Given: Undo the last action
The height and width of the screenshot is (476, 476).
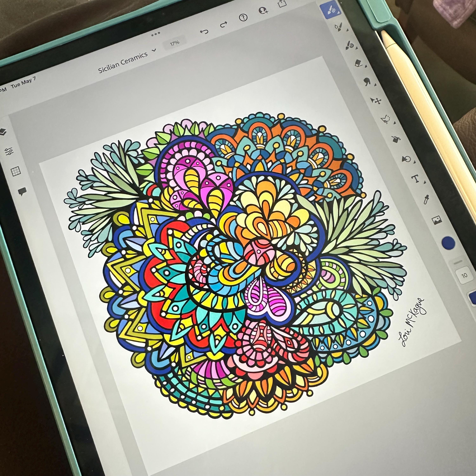Looking at the screenshot, I should coord(204,31).
